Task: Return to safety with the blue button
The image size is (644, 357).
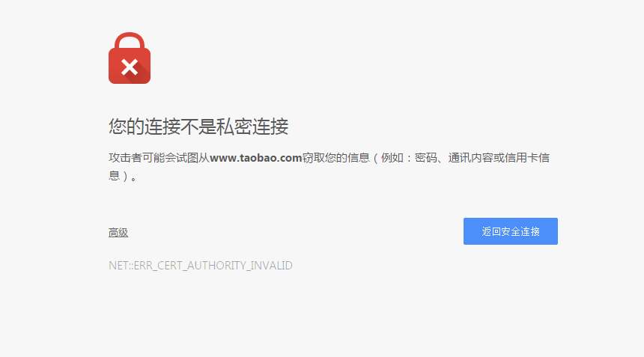Action: 511,231
